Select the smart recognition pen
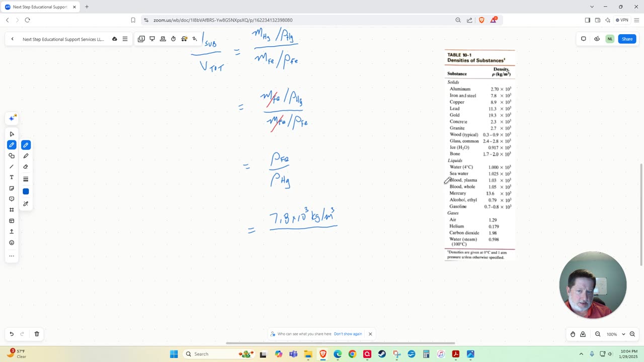Viewport: 644px width, 362px height. pos(26,204)
